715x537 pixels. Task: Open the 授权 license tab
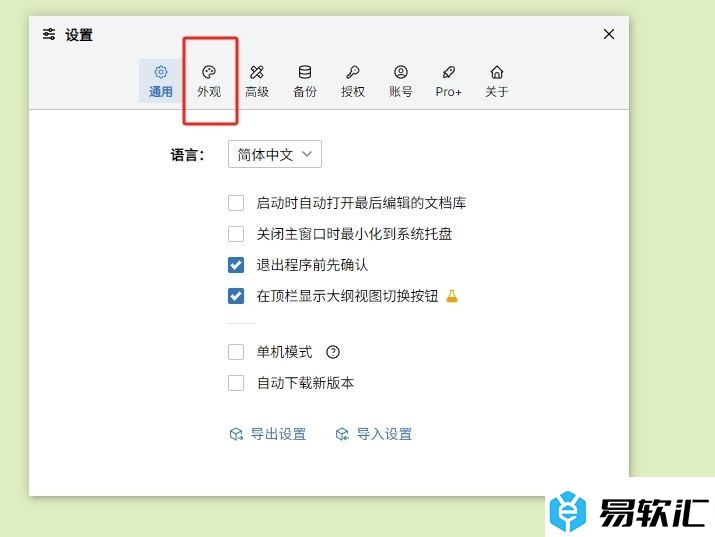[352, 81]
